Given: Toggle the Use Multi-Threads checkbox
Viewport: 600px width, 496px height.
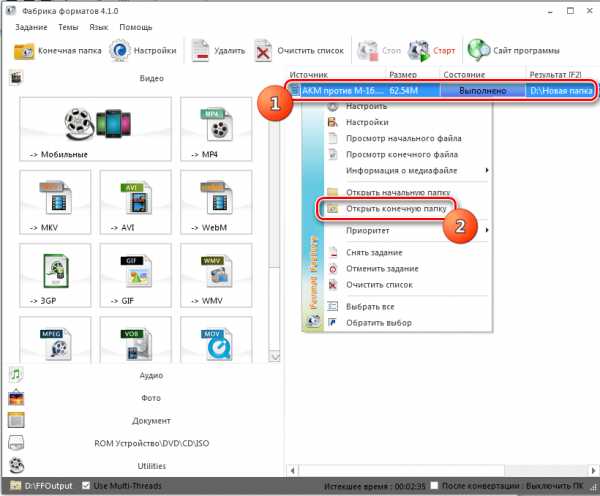Looking at the screenshot, I should (x=86, y=485).
